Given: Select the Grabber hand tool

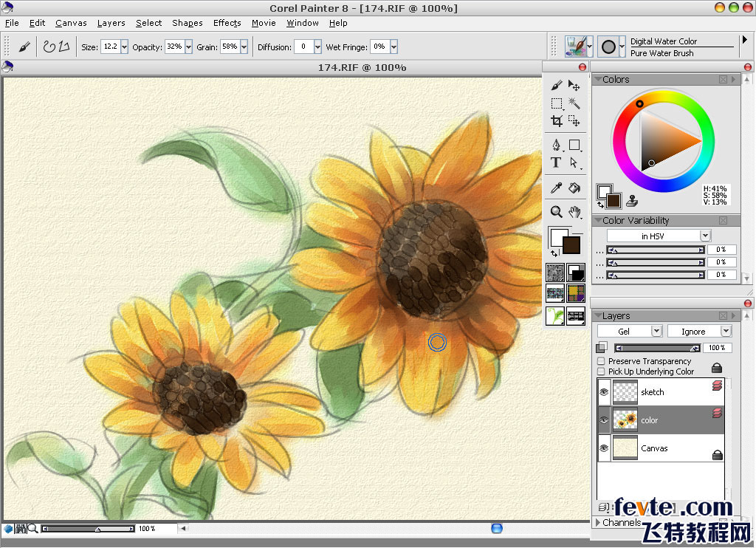Looking at the screenshot, I should pos(574,212).
